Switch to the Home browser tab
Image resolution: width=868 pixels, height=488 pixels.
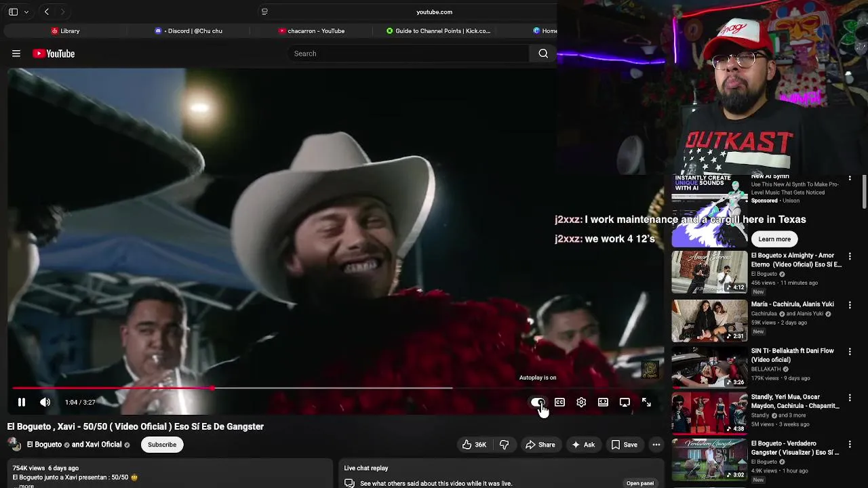(545, 30)
